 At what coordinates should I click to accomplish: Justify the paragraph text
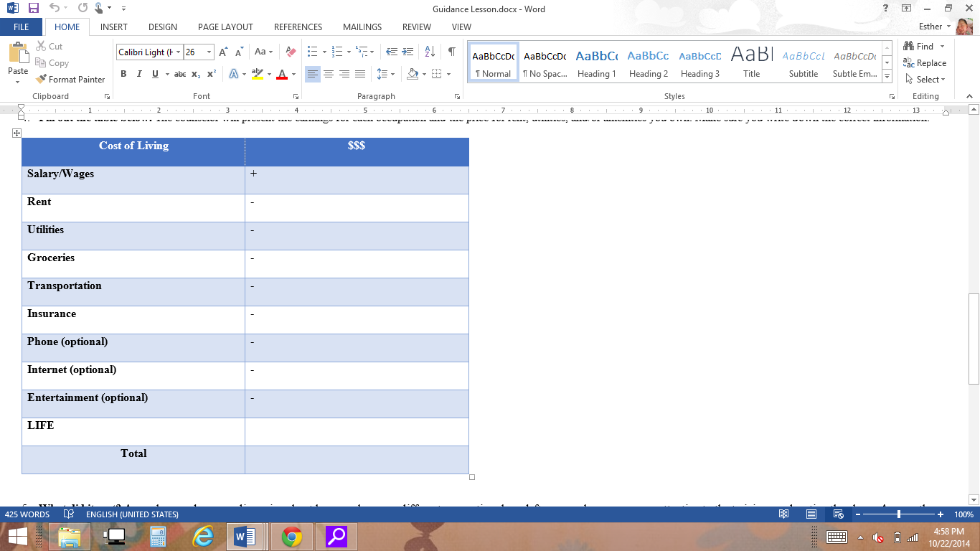coord(360,74)
